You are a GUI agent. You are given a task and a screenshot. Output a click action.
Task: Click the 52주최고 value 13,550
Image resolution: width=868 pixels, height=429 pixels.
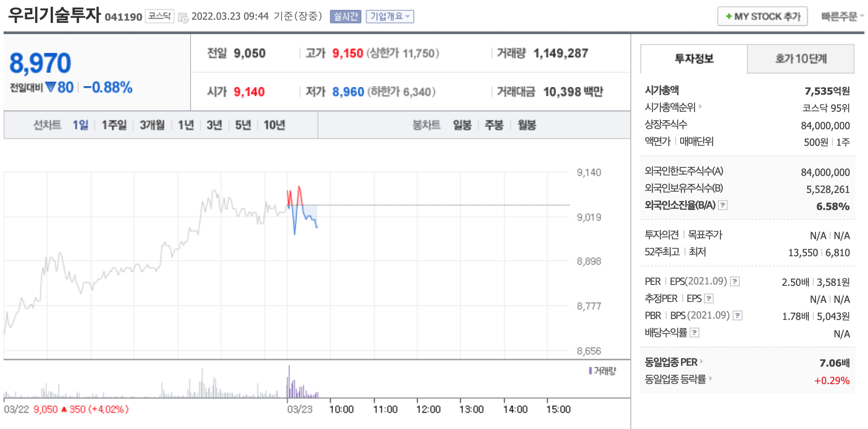point(803,253)
